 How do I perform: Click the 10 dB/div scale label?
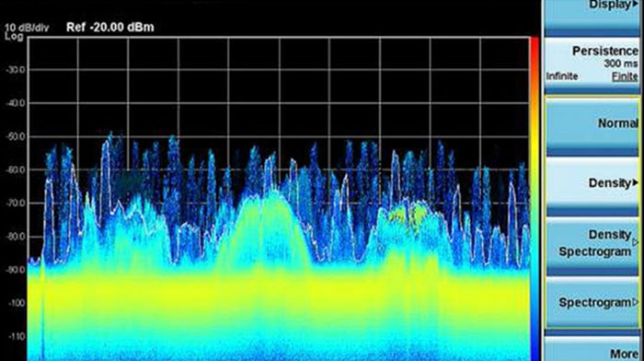(x=27, y=28)
